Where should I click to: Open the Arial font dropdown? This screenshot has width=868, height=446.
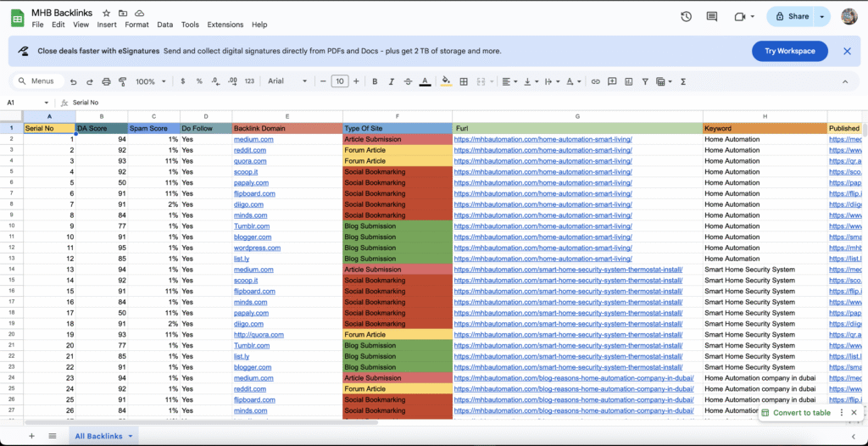click(287, 81)
